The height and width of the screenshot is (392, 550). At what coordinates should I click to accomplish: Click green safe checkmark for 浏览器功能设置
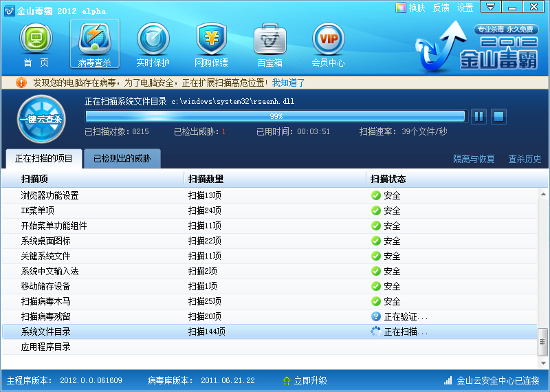pos(375,195)
